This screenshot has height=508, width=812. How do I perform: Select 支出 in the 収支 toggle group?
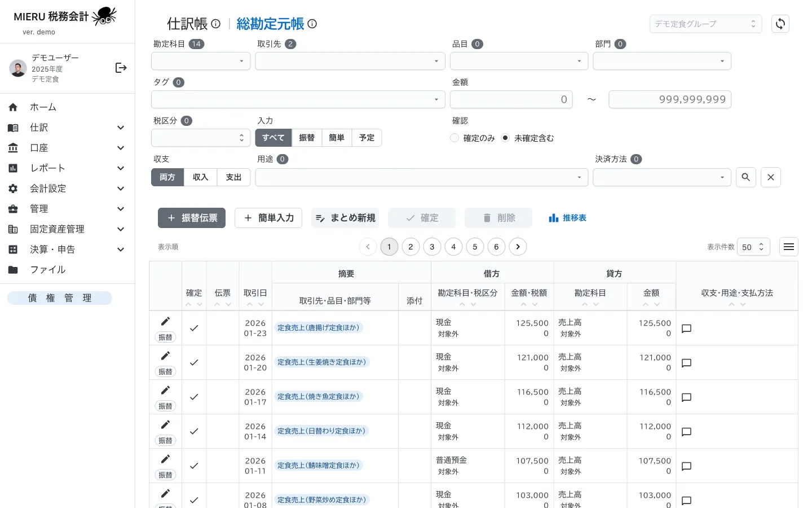pos(233,177)
